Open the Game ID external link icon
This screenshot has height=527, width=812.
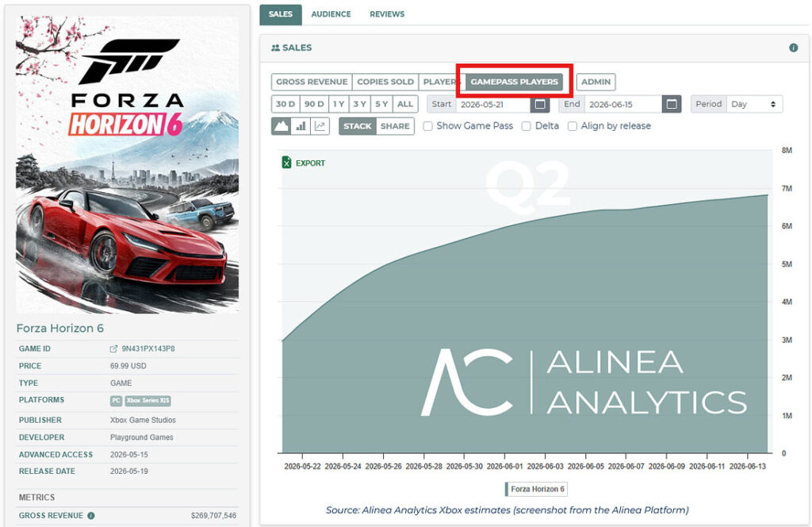click(114, 348)
